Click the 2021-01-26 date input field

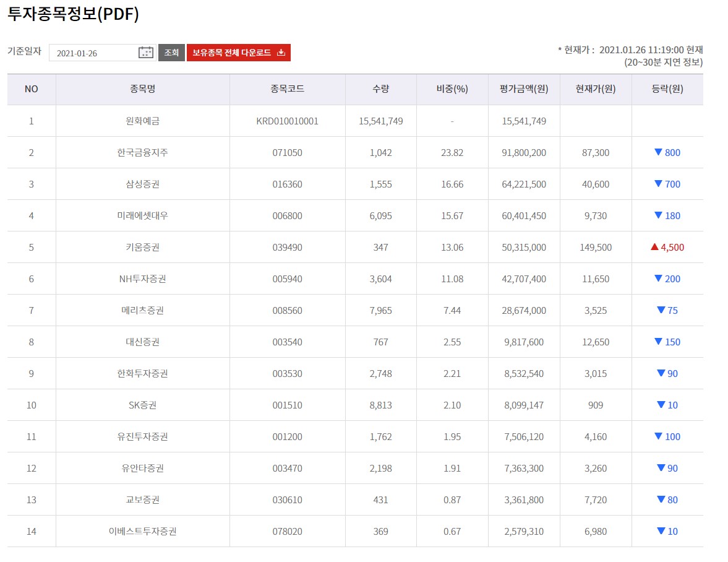tap(102, 53)
